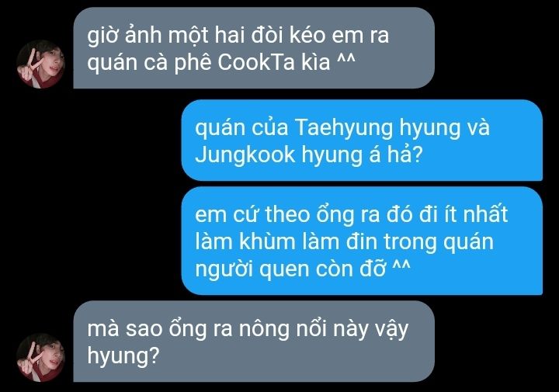Select the blue message about Taehyung hyung
Viewport: 559px width, 392px height.
(362, 140)
